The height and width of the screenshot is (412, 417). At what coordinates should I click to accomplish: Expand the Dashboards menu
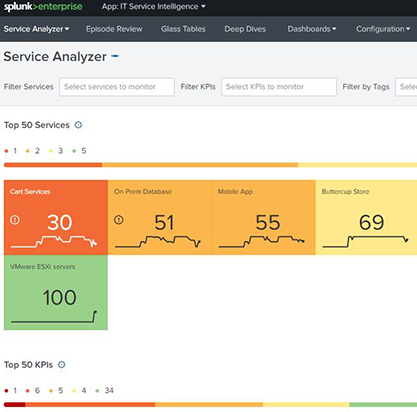point(312,29)
